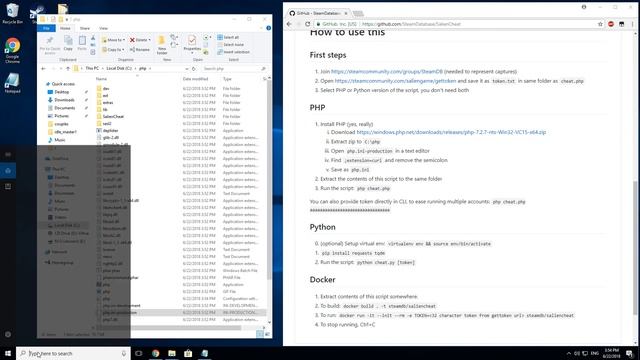The width and height of the screenshot is (640, 360).
Task: Open the Copy to dropdown
Action: 113,49
